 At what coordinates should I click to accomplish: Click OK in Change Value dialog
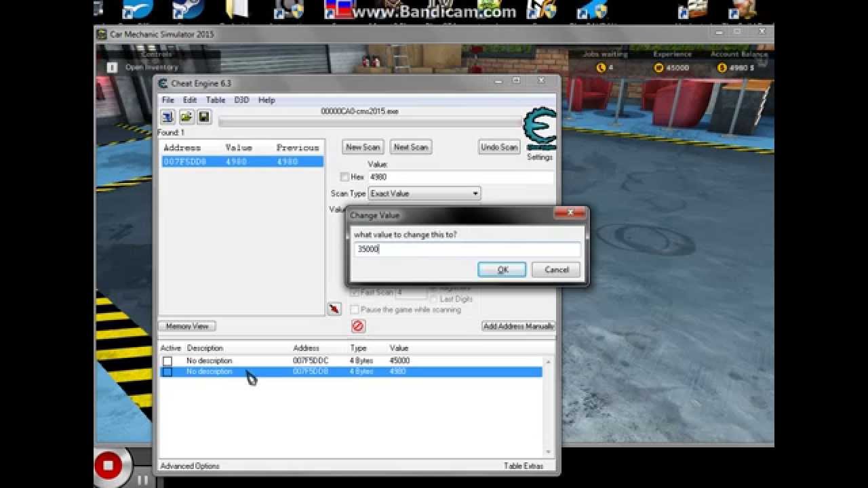(x=502, y=270)
